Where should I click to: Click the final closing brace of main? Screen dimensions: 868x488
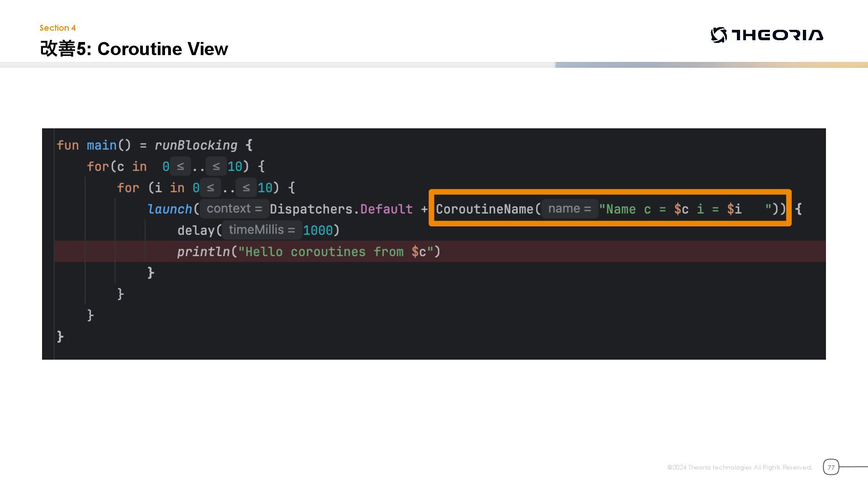pyautogui.click(x=60, y=337)
